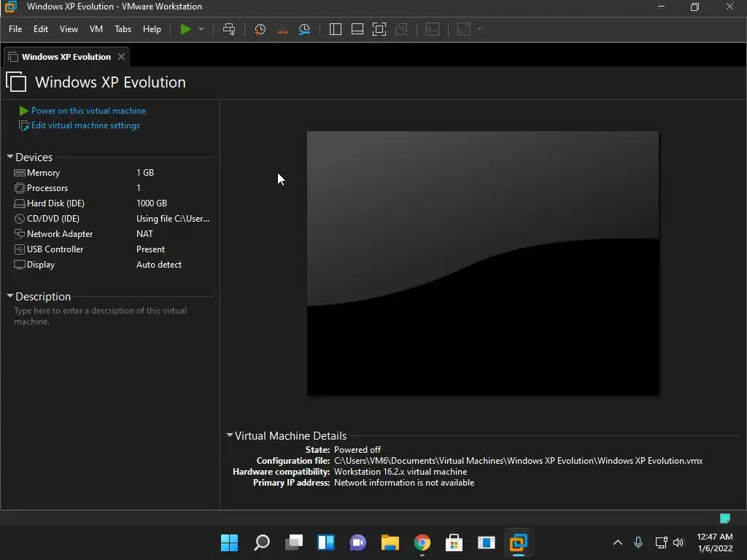Select the Memory device row
Viewport: 747px width, 560px height.
click(112, 172)
